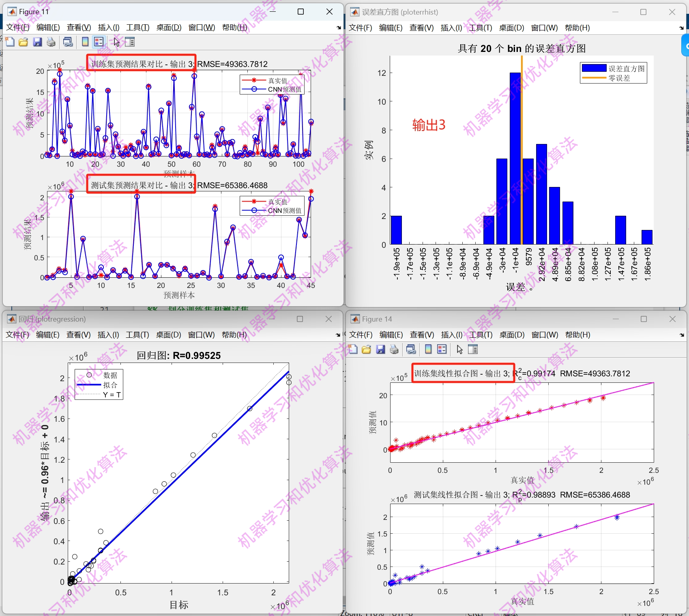Click MATLAB logo icon in Figure 11 title bar
Viewport: 689px width, 616px height.
point(12,11)
